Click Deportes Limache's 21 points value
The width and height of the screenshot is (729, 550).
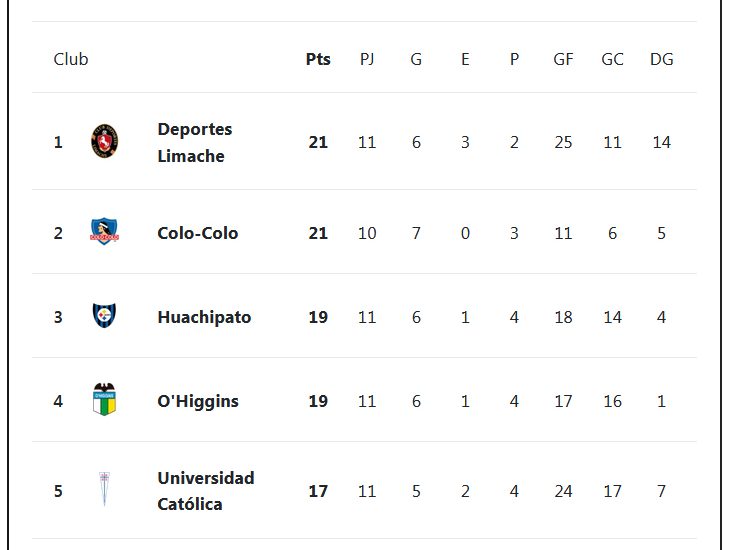click(318, 142)
